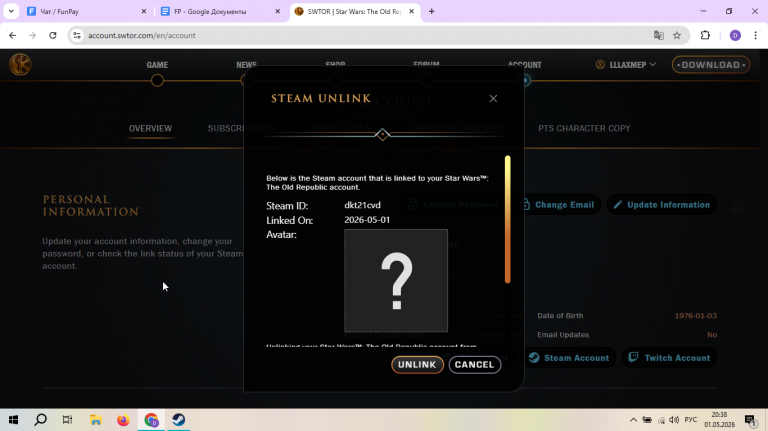Open the network status tray icon
The height and width of the screenshot is (431, 768).
[661, 420]
